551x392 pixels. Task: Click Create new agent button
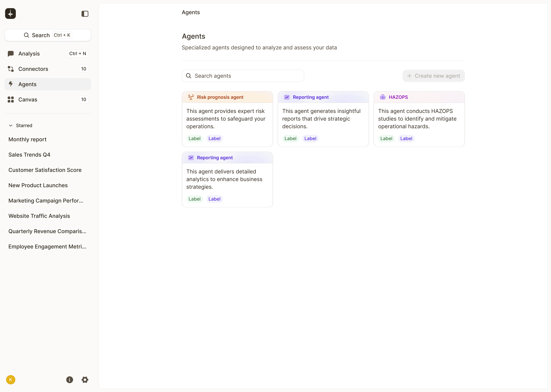tap(434, 76)
